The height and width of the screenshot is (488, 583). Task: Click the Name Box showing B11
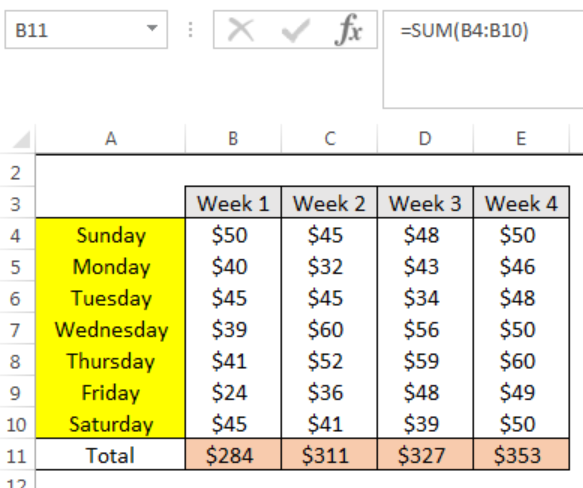(x=86, y=30)
